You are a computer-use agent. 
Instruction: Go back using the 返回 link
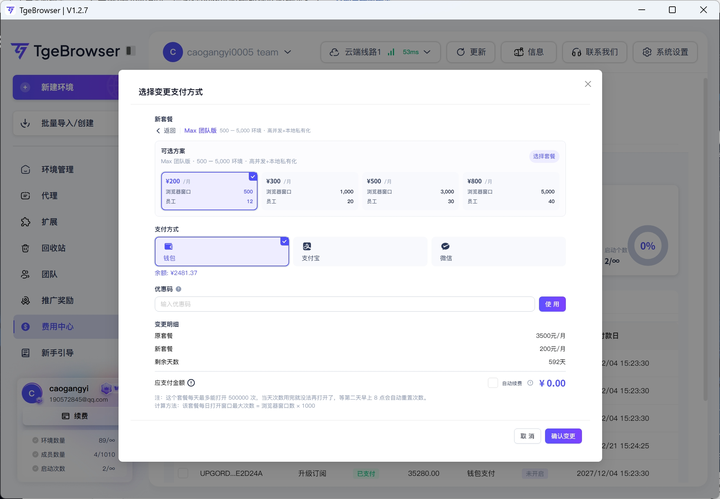[166, 131]
